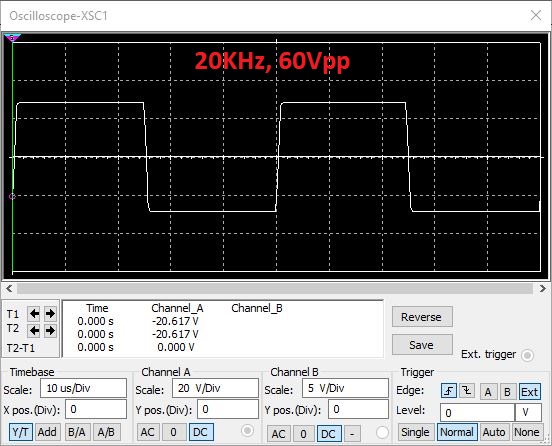The width and height of the screenshot is (552, 446).
Task: Choose None trigger mode
Action: click(x=527, y=432)
